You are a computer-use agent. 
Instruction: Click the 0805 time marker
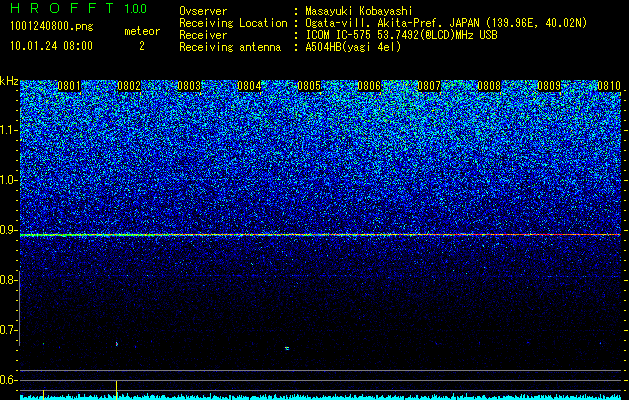click(x=309, y=86)
